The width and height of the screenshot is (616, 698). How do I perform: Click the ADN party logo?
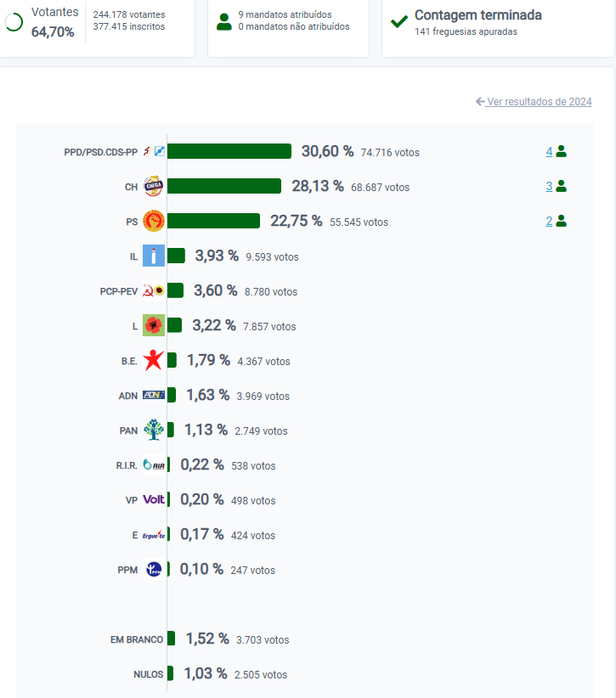(x=153, y=395)
